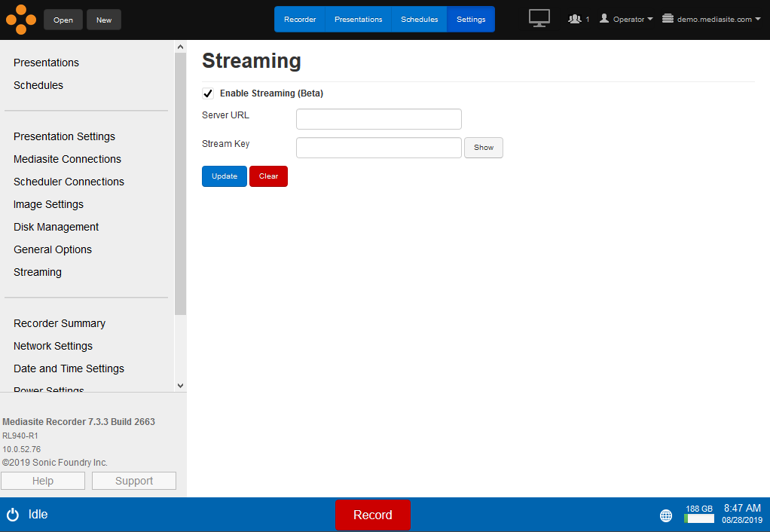Screen dimensions: 770x532
Task: Click the sidebar scroll up arrow
Action: point(180,47)
